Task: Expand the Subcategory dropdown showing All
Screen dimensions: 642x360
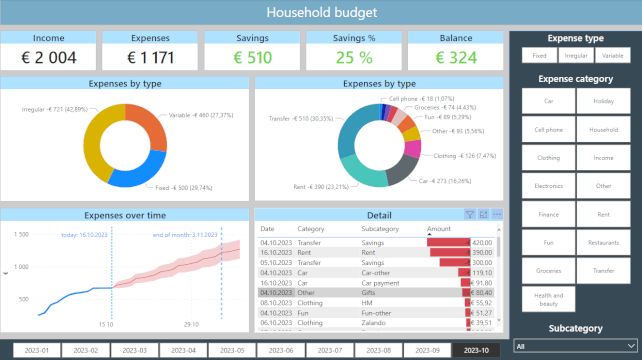Action: (575, 346)
